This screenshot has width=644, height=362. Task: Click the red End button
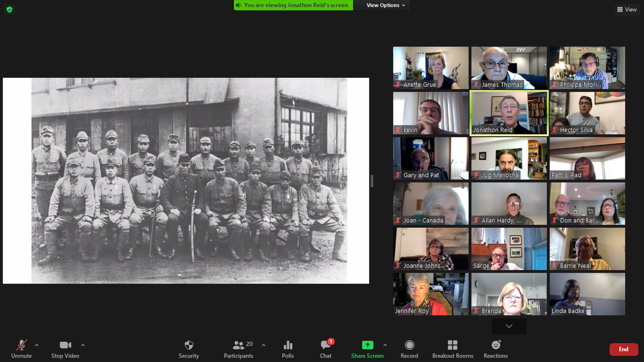pos(623,349)
